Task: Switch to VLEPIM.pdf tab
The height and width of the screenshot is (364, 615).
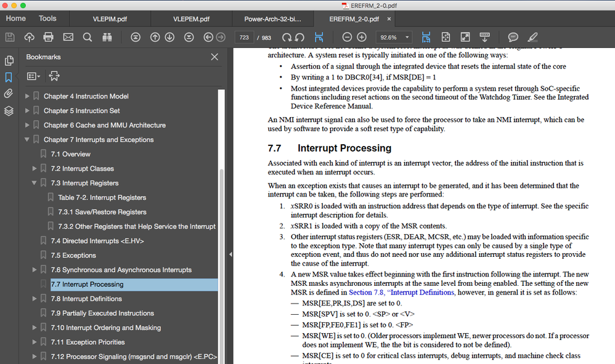Action: tap(110, 19)
